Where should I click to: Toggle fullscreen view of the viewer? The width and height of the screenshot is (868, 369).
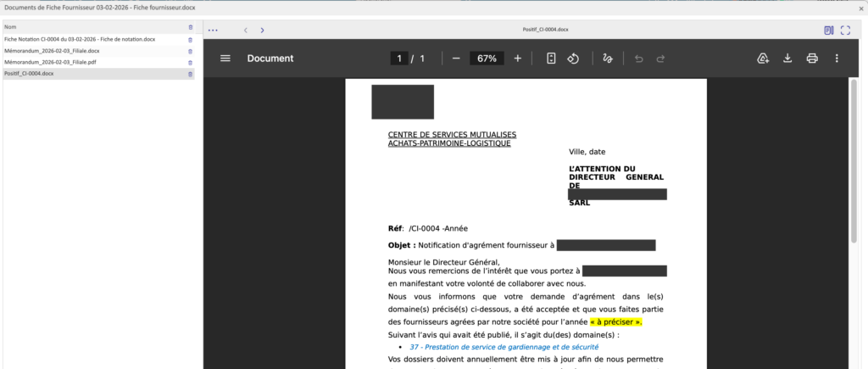(845, 30)
